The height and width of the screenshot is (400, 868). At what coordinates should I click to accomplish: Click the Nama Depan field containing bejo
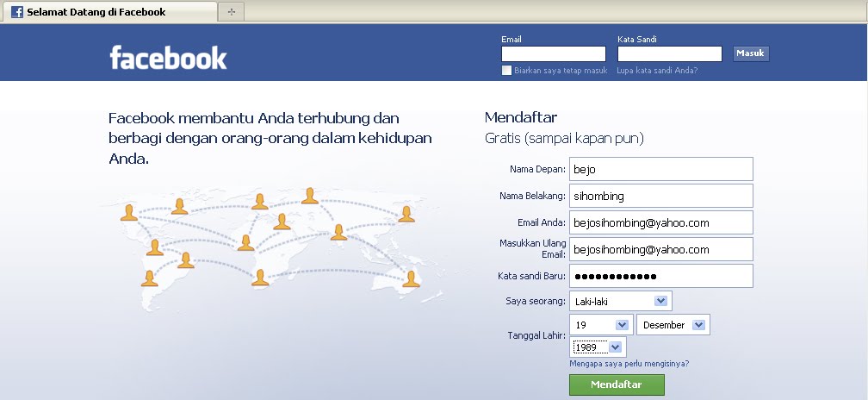point(661,169)
